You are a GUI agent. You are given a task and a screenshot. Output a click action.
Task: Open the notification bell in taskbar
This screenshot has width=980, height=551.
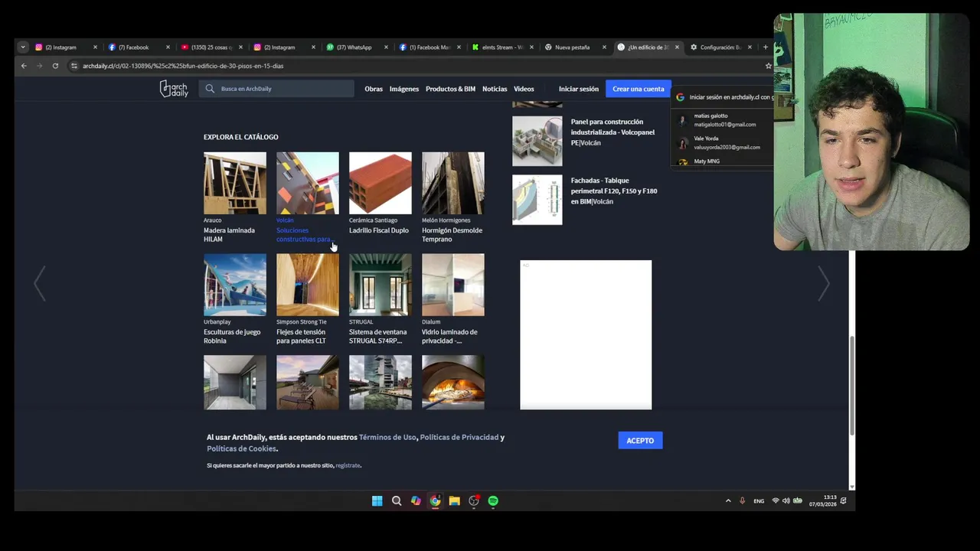[x=843, y=500]
